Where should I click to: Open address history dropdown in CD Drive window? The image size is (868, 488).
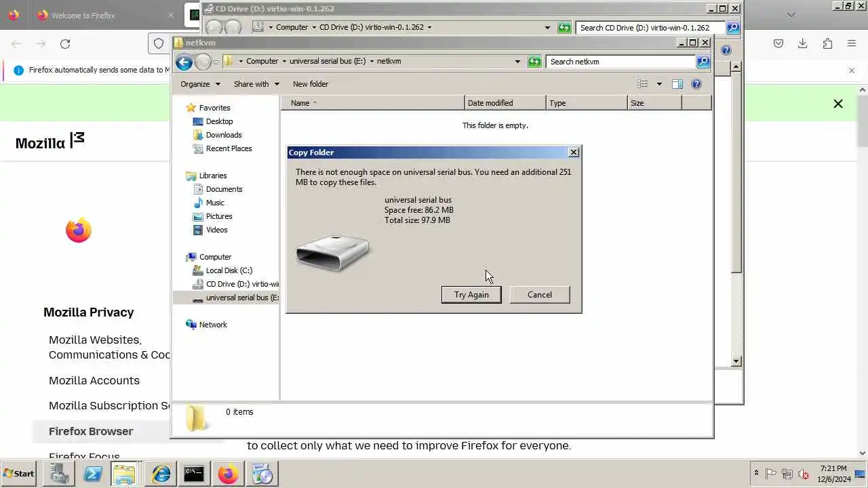[547, 28]
